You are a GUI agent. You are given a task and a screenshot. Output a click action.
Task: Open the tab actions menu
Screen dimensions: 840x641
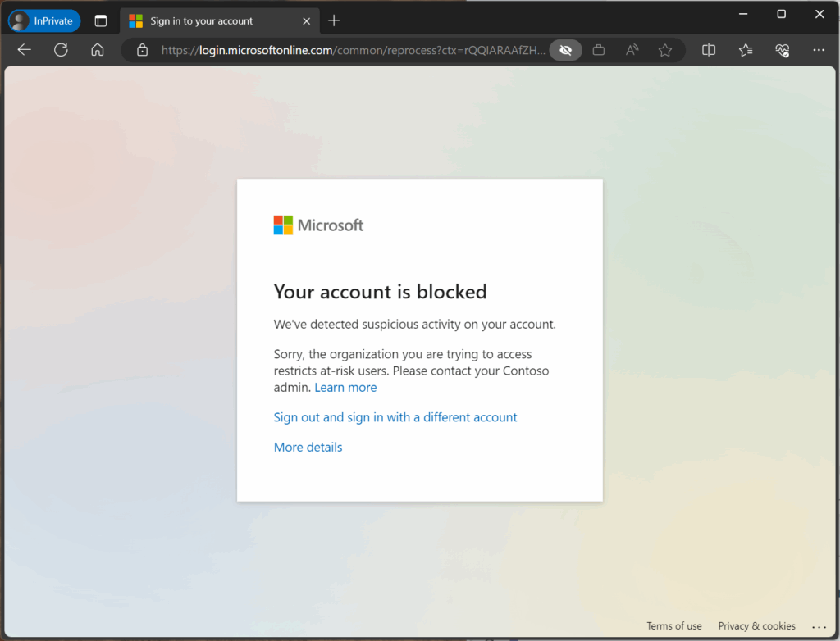[101, 20]
